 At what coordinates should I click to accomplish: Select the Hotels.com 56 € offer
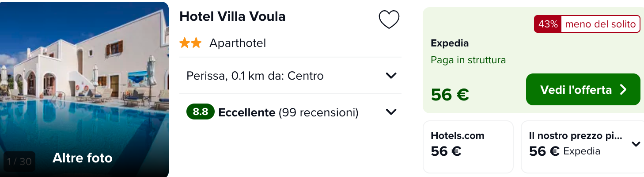point(468,146)
